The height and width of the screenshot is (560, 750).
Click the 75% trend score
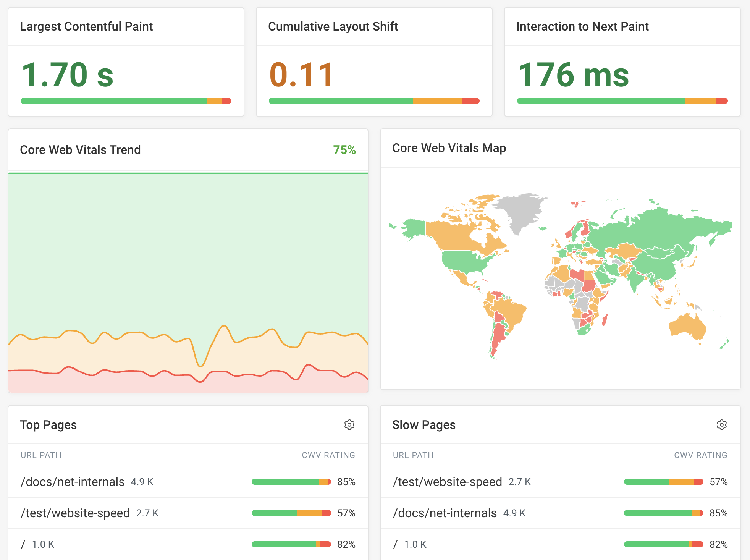[x=344, y=150]
